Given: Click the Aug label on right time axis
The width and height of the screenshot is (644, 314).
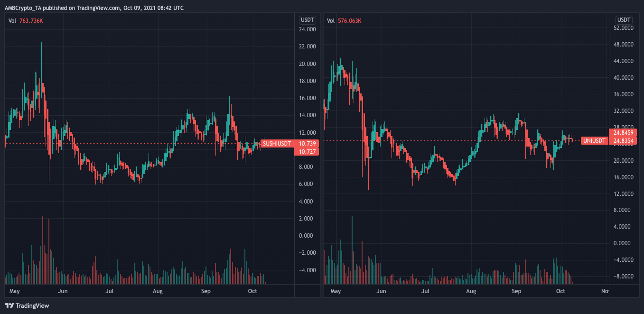Looking at the screenshot, I should point(471,291).
